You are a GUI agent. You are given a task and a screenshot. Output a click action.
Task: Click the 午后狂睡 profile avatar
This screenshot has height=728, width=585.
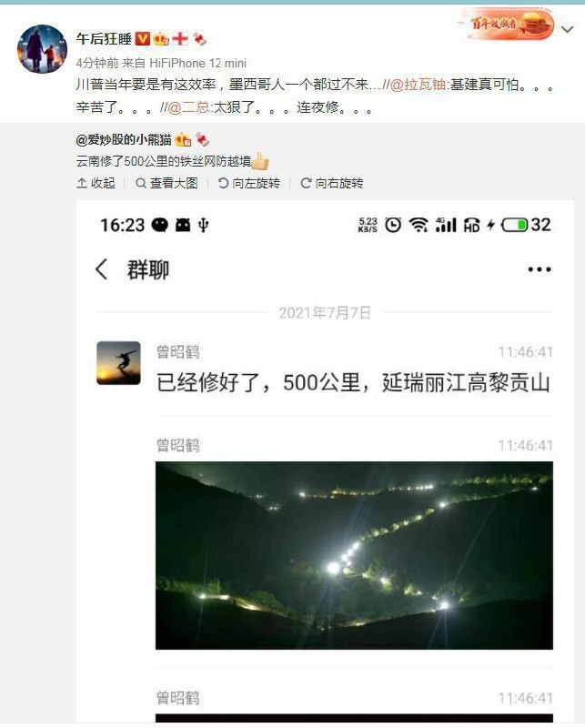pyautogui.click(x=42, y=49)
